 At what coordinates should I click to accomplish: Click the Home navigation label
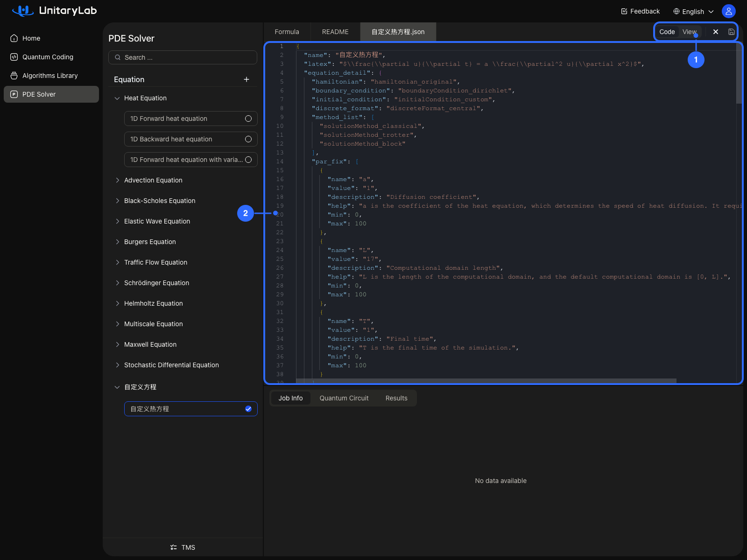click(31, 38)
